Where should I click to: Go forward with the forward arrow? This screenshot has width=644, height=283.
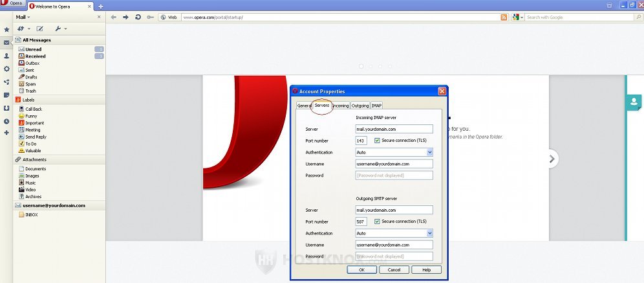(x=125, y=17)
